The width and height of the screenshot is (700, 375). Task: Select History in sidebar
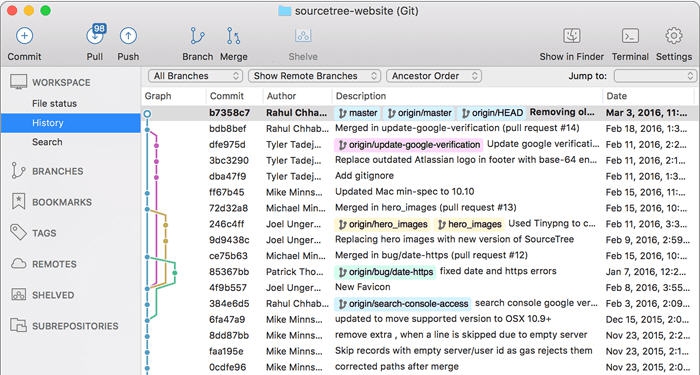(x=71, y=123)
